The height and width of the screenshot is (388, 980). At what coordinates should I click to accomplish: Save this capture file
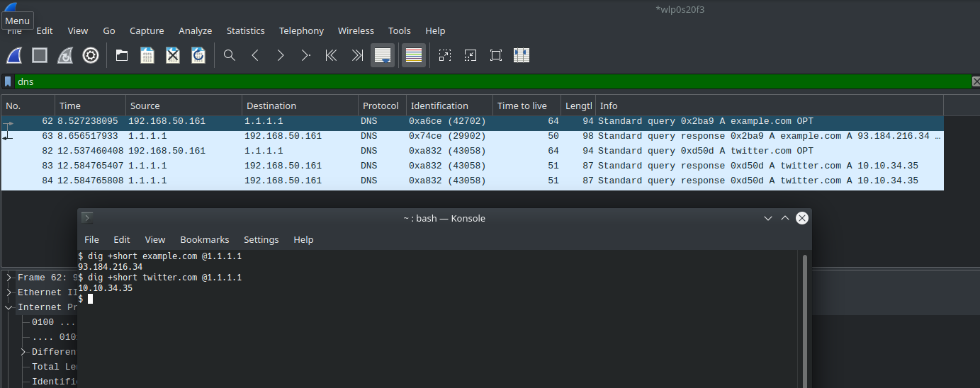coord(147,55)
